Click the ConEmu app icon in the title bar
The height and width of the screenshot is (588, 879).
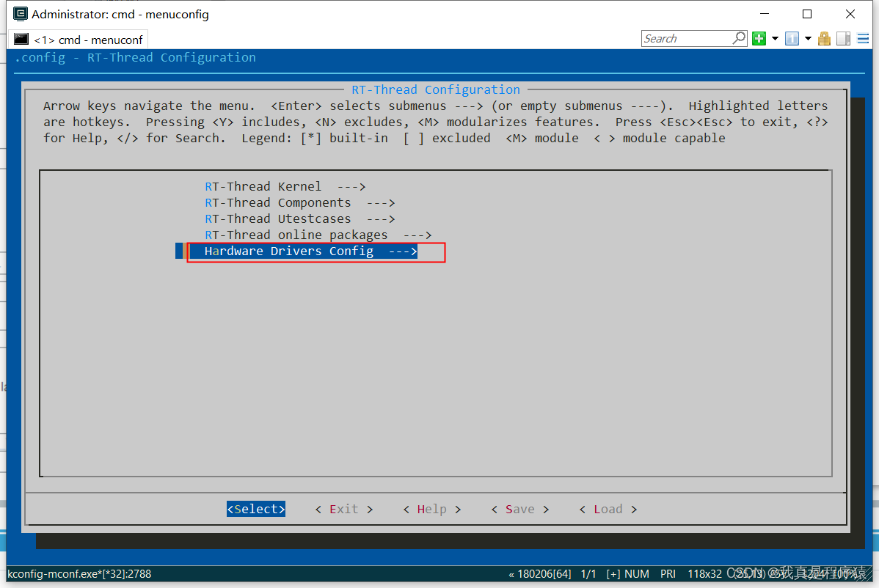21,14
